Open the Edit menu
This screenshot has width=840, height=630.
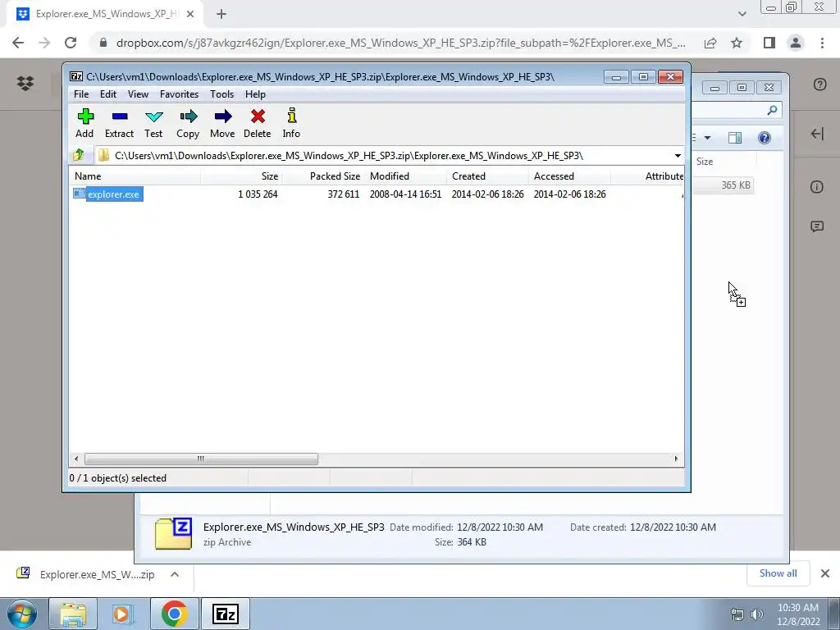click(x=108, y=94)
